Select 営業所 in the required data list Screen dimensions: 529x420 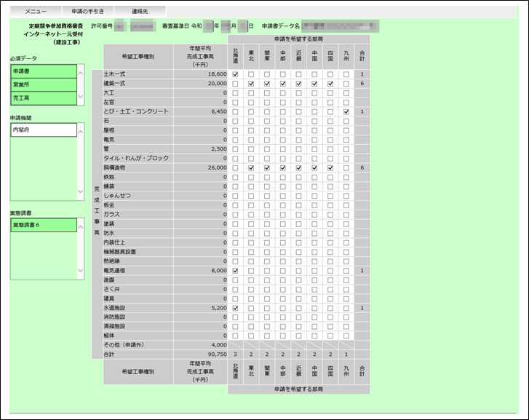(x=44, y=84)
